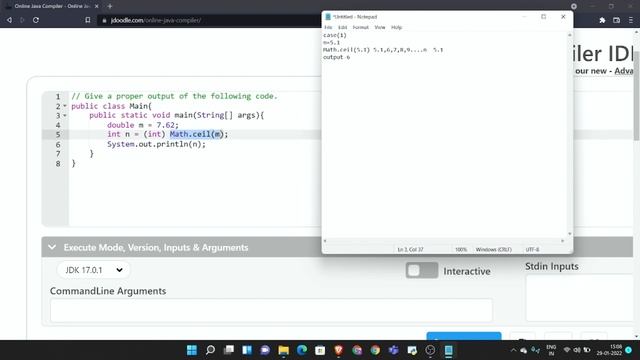Click the Math.ceil(5.1) line in Notepad
This screenshot has width=640, height=360.
click(383, 50)
